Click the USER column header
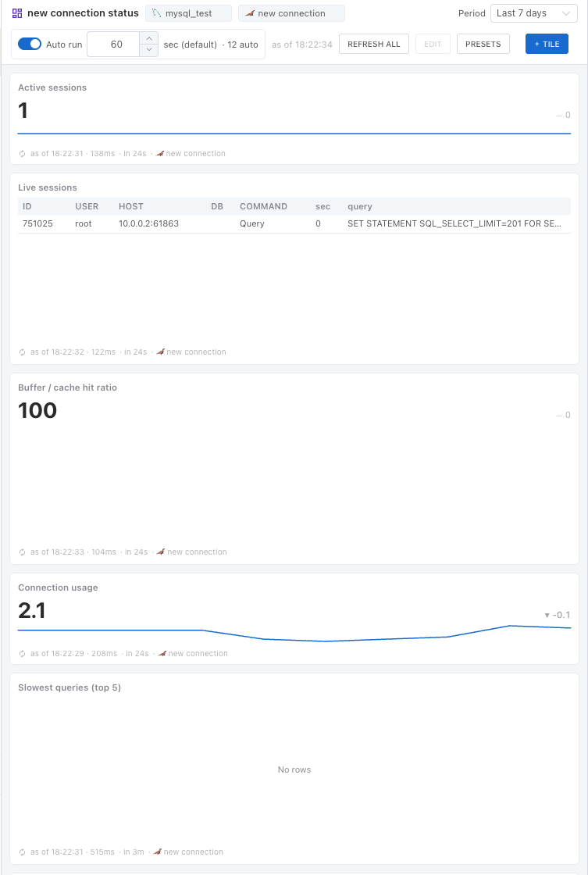 pyautogui.click(x=87, y=206)
